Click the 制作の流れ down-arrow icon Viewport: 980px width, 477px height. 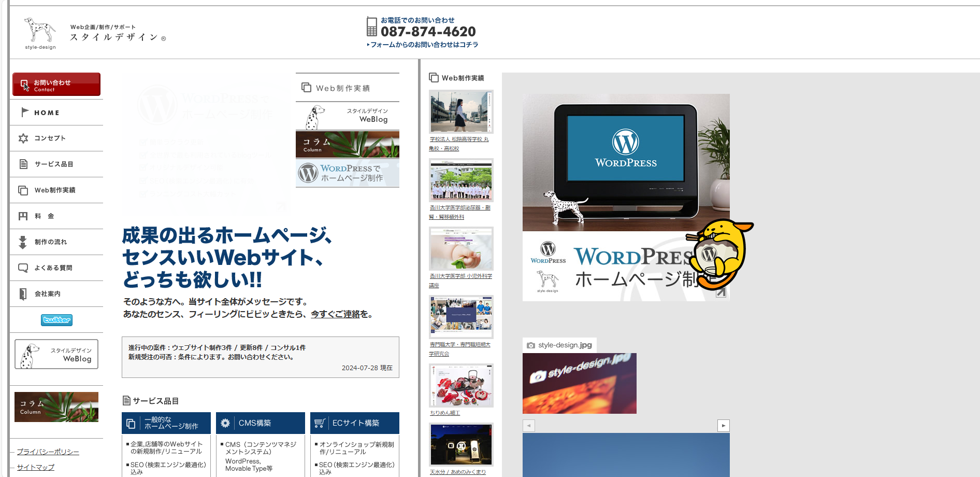(x=23, y=242)
